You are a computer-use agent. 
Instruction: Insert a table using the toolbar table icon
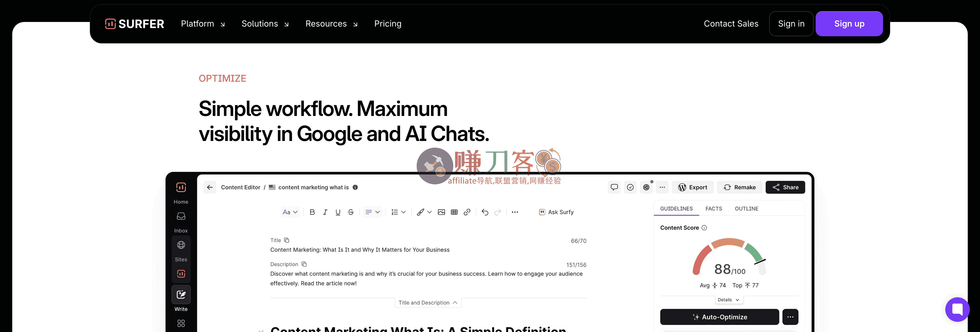pyautogui.click(x=454, y=212)
